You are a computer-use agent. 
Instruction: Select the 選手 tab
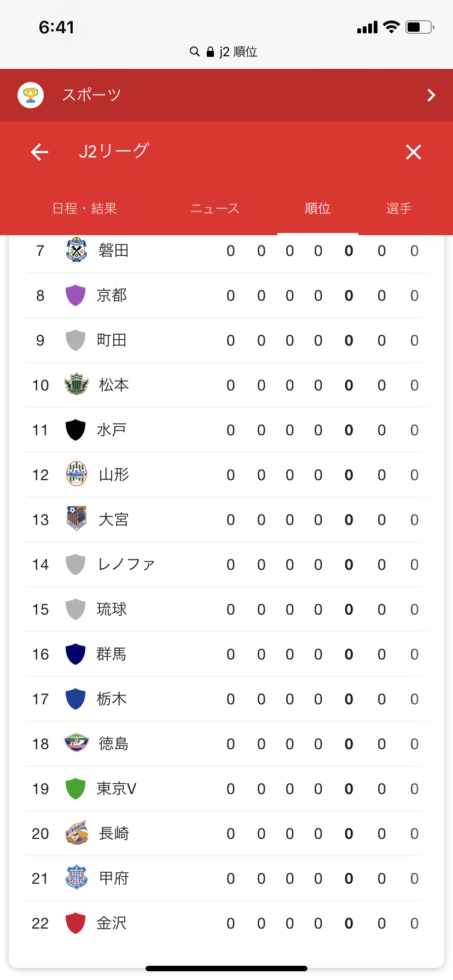pos(399,208)
